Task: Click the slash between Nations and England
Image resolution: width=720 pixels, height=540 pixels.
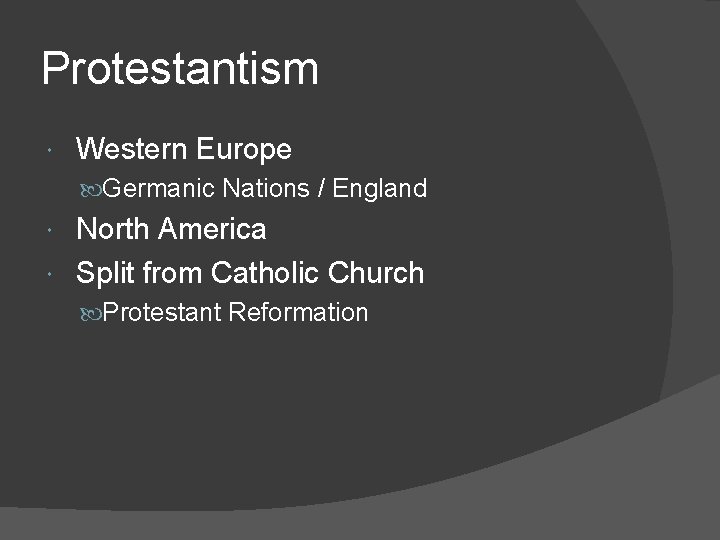Action: pyautogui.click(x=318, y=188)
